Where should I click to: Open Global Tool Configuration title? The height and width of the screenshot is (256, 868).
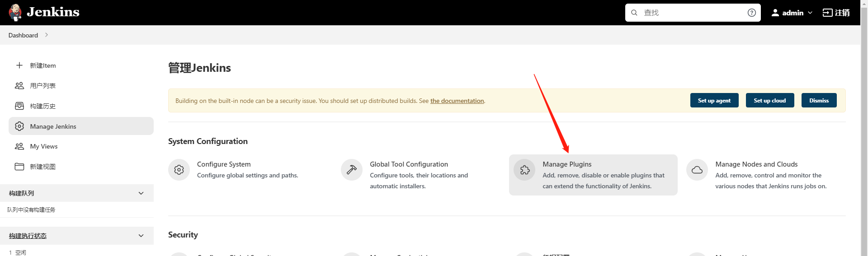(409, 164)
